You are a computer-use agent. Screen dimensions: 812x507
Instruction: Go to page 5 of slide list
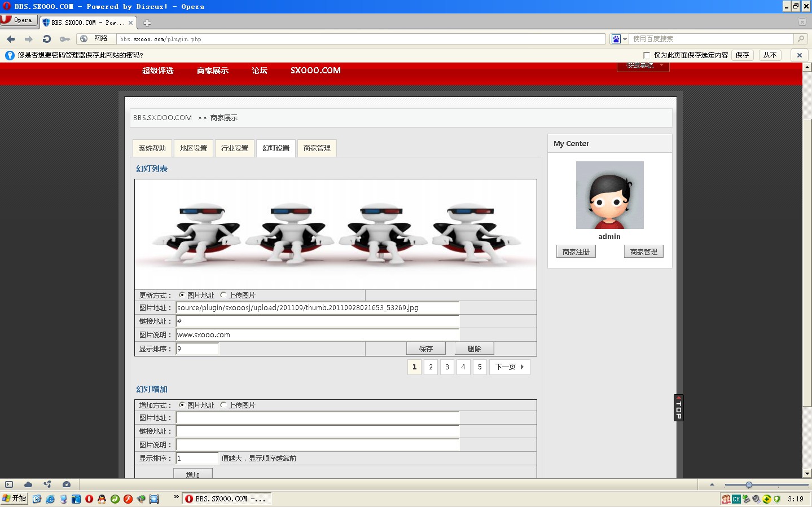point(480,367)
